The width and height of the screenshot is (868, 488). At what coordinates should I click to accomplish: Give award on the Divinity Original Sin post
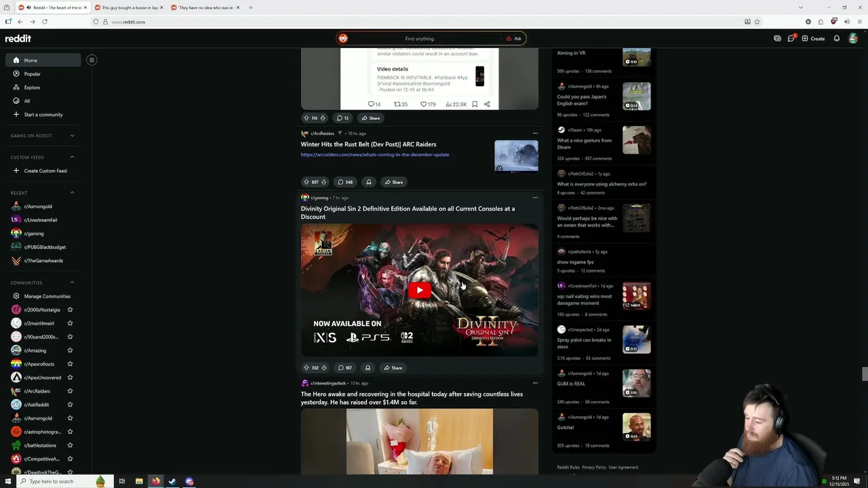pos(368,368)
